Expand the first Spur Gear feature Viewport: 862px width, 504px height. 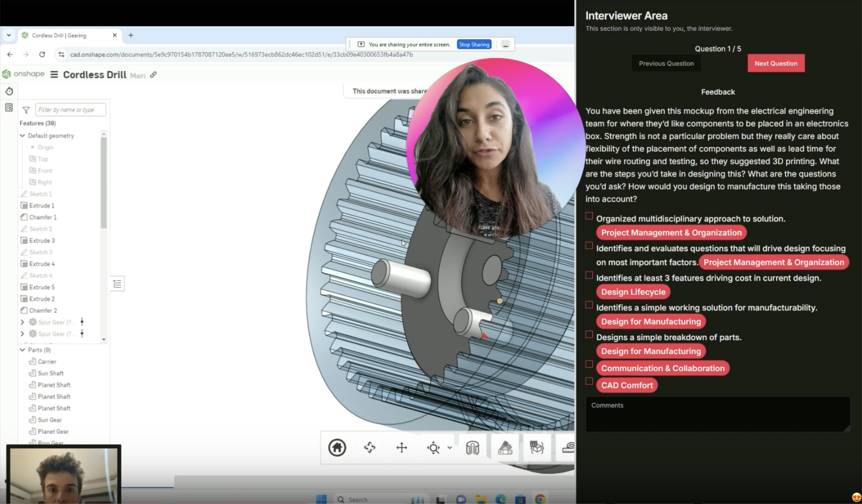tap(23, 322)
